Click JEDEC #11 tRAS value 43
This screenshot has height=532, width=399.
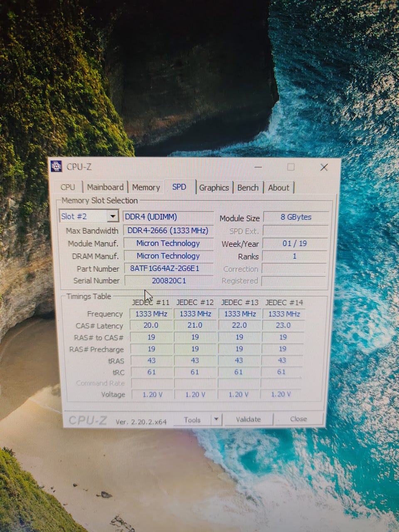pyautogui.click(x=152, y=361)
